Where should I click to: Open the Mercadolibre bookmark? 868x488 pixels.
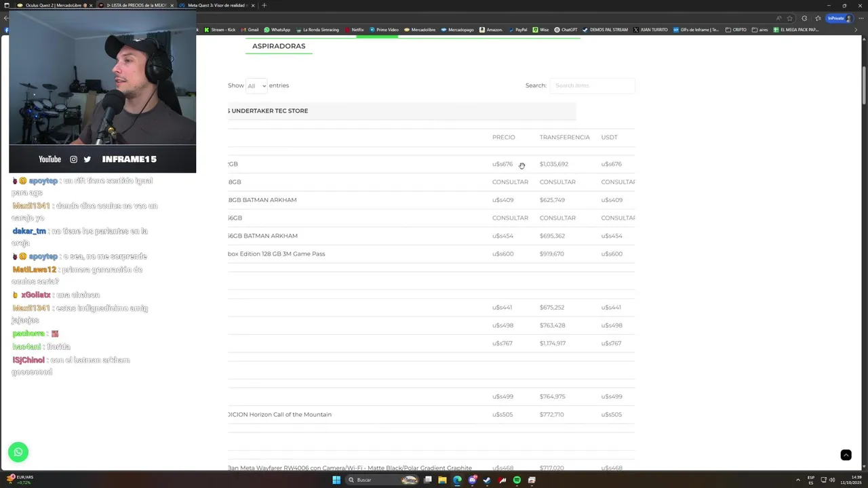(420, 30)
